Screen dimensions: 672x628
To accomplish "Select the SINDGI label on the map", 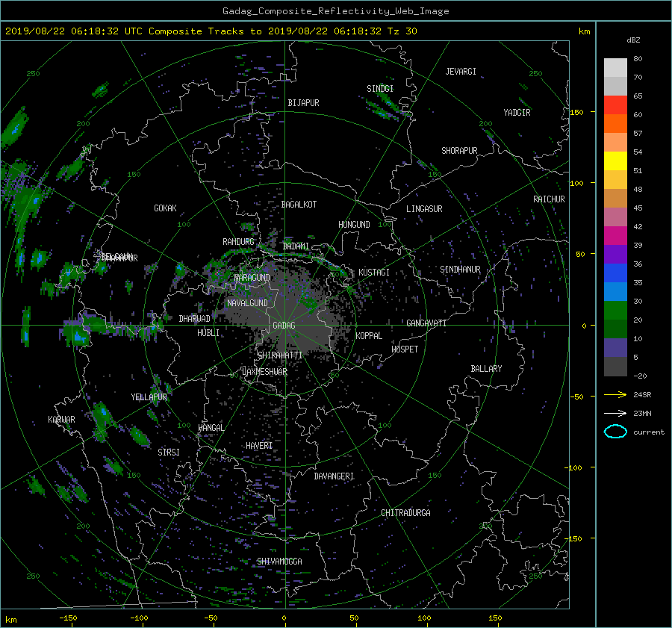I will pos(380,89).
